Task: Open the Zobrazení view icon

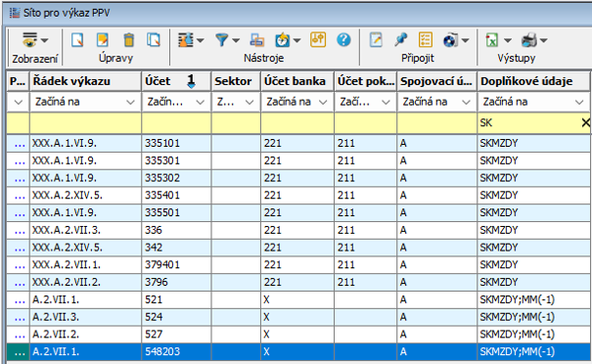Action: [x=29, y=40]
